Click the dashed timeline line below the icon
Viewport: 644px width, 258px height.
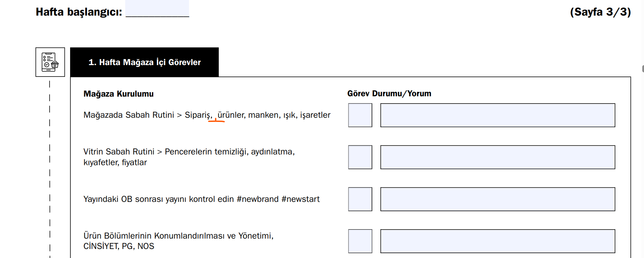click(50, 169)
